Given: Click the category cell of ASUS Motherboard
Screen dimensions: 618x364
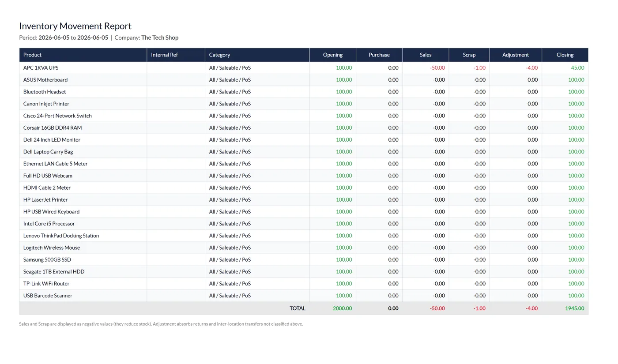Looking at the screenshot, I should pos(257,80).
